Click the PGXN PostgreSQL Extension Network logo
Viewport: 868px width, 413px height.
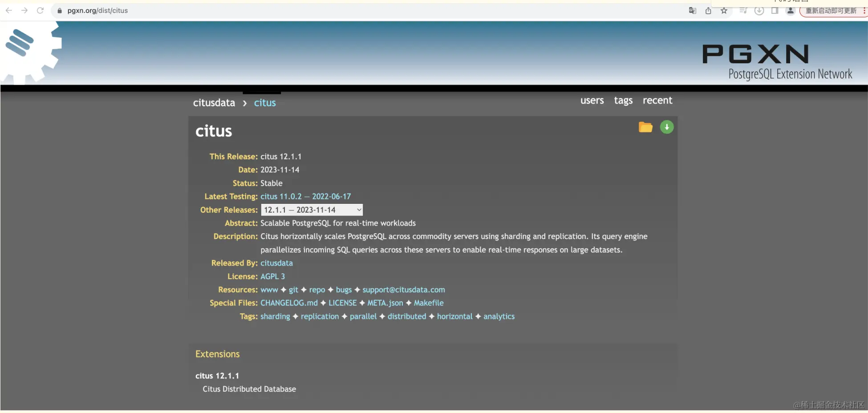click(777, 62)
